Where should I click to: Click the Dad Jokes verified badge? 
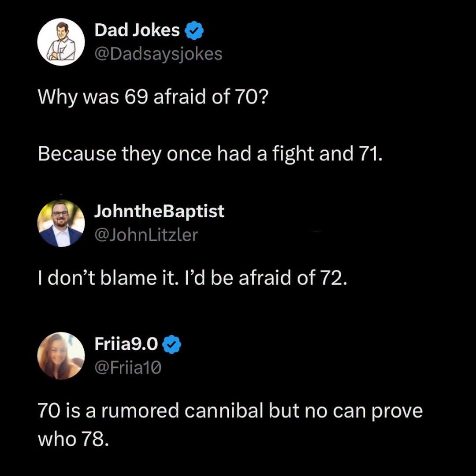point(194,31)
